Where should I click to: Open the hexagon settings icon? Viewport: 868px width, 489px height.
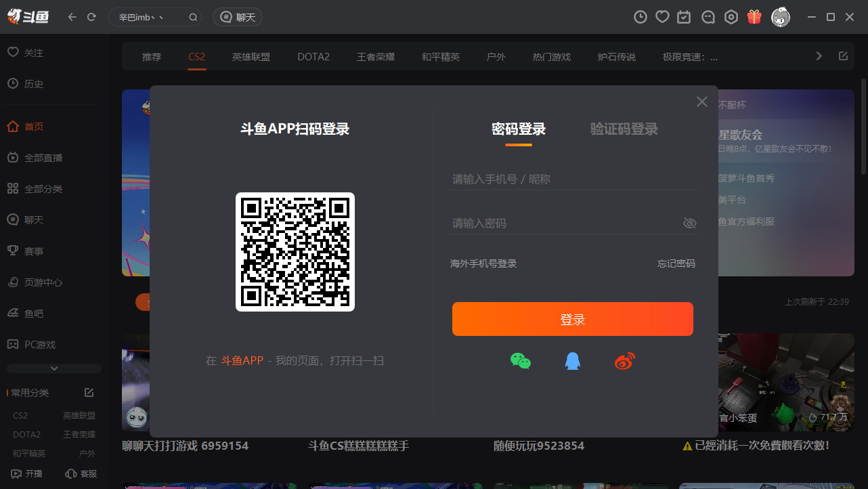[x=731, y=17]
